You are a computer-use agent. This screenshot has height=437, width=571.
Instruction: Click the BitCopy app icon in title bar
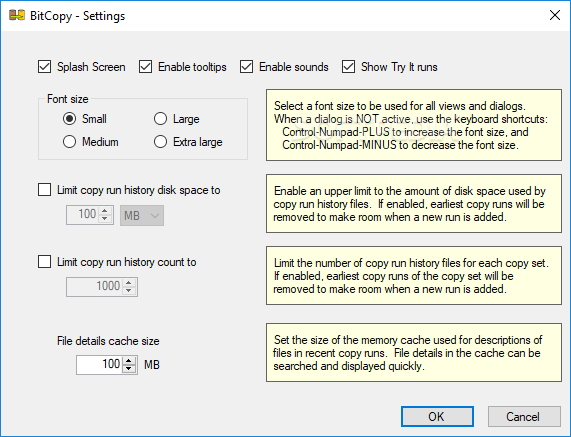pos(17,15)
